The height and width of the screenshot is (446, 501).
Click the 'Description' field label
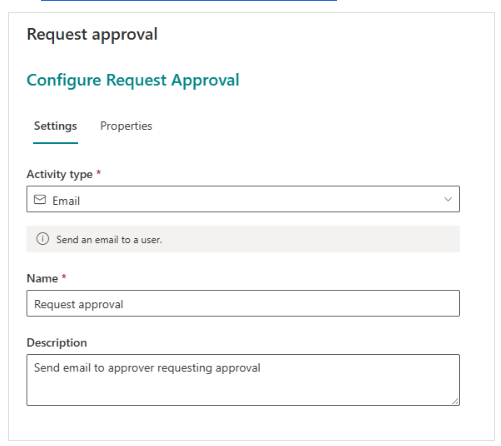(x=57, y=343)
